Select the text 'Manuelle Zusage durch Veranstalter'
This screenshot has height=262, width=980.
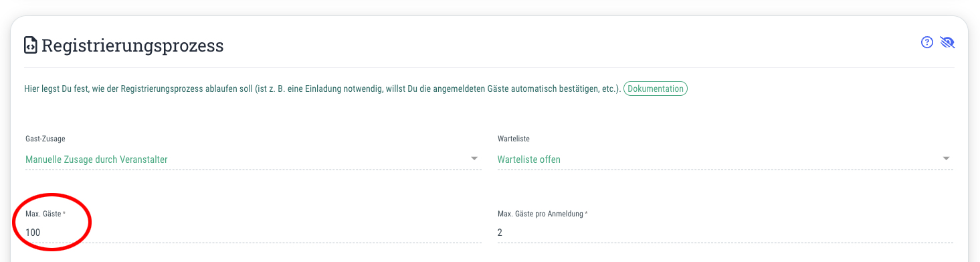96,159
